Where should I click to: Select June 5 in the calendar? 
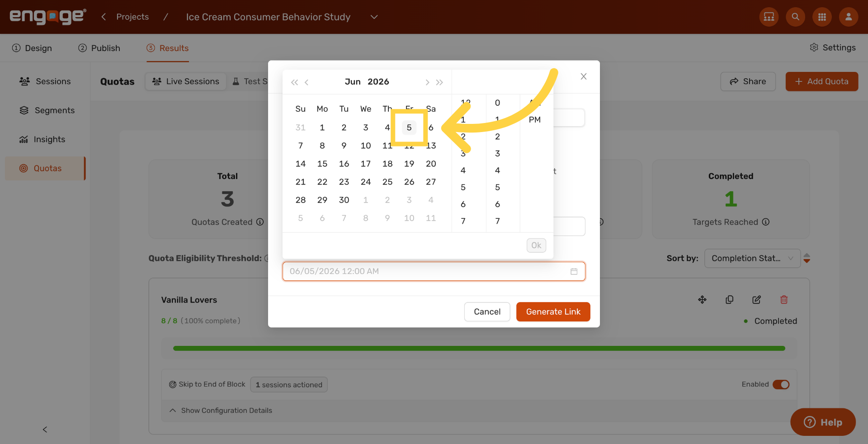[x=409, y=128]
